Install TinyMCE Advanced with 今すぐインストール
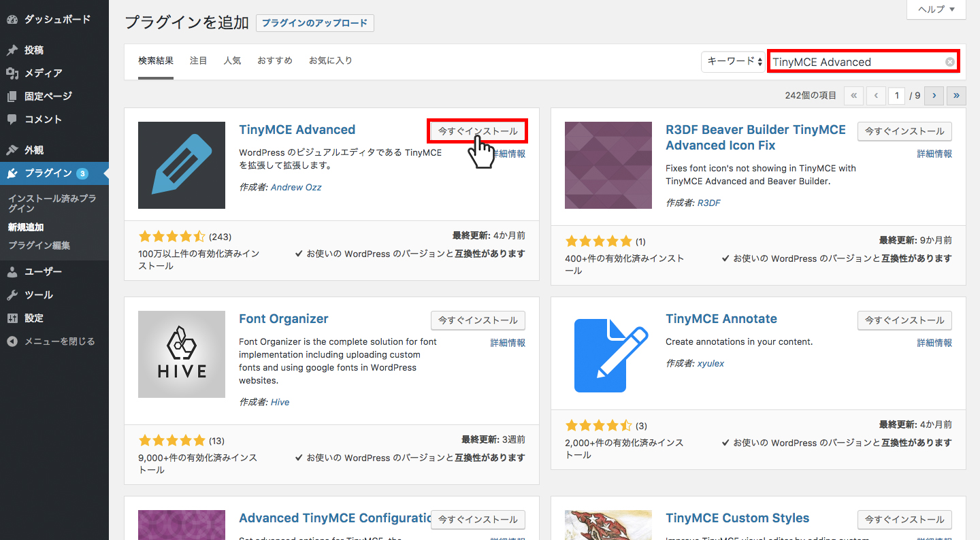The height and width of the screenshot is (540, 980). pos(478,131)
